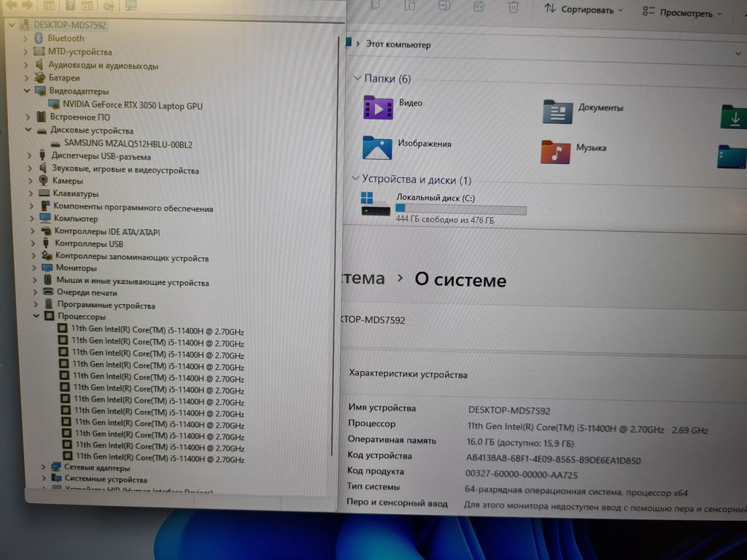Select the NVIDIA GeForce RTX 3050 device icon
The image size is (747, 560).
54,104
